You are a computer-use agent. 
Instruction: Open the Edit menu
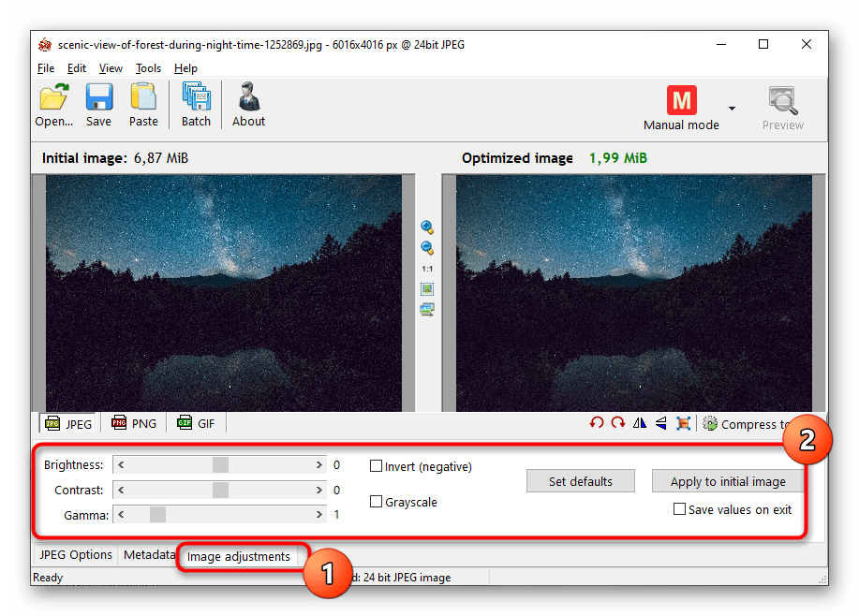coord(77,68)
